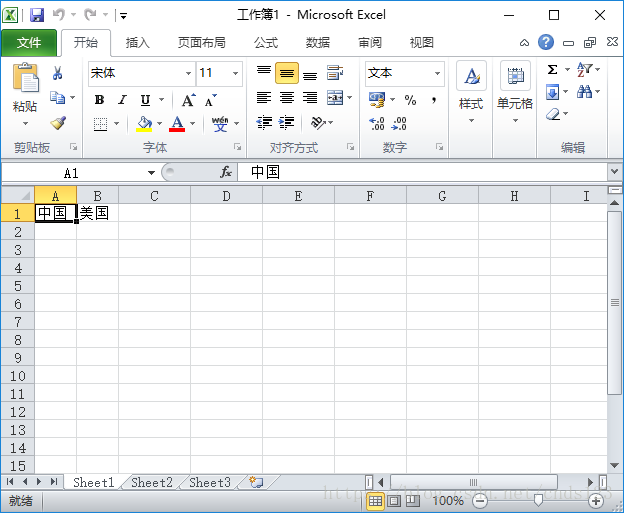Click the Fill down arrow icon
624x513 pixels.
552,92
